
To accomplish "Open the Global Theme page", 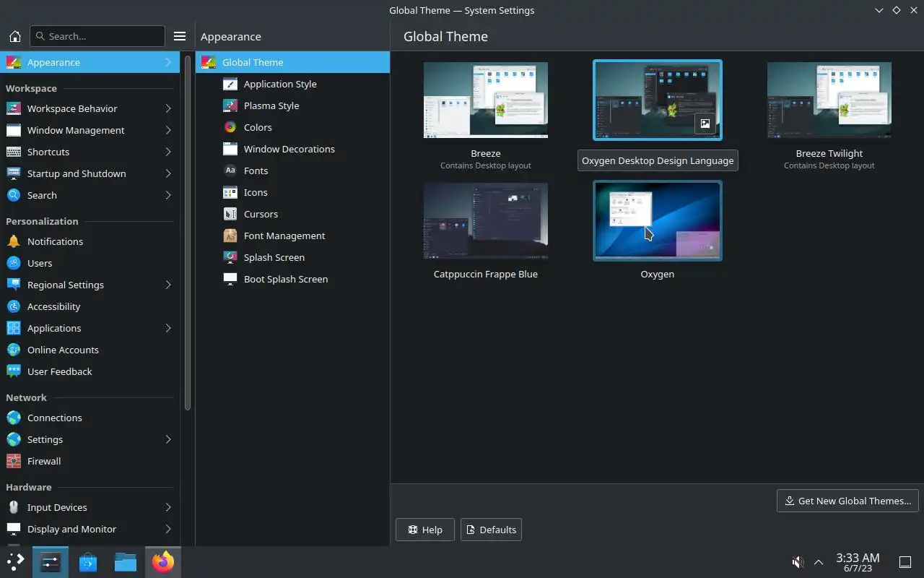I will click(292, 62).
